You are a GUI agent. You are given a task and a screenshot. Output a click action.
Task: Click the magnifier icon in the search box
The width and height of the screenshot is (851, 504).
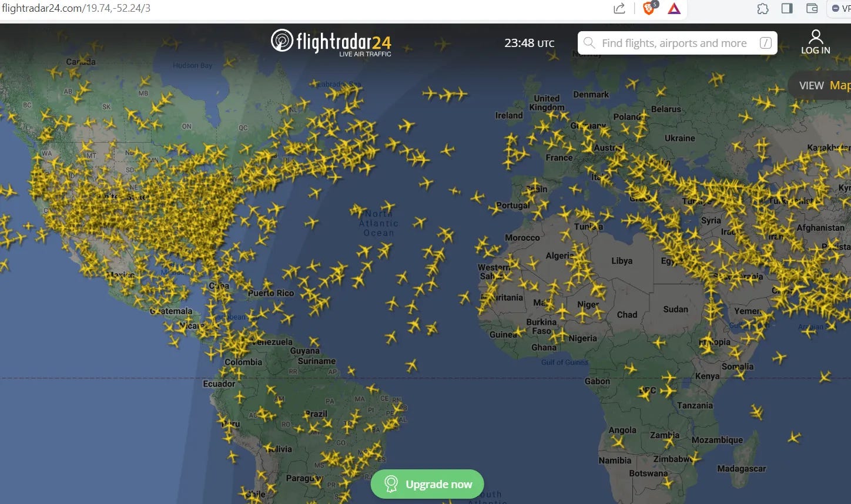pyautogui.click(x=589, y=43)
